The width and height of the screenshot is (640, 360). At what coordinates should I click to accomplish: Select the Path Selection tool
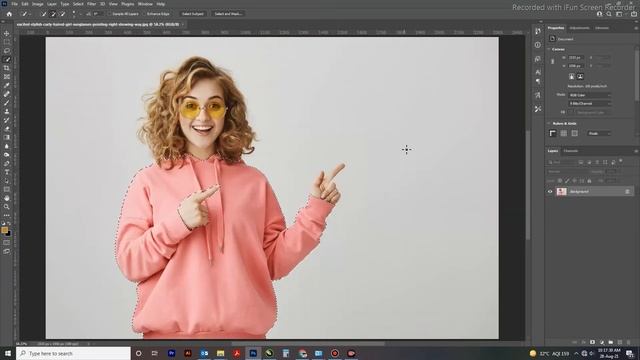pyautogui.click(x=7, y=181)
